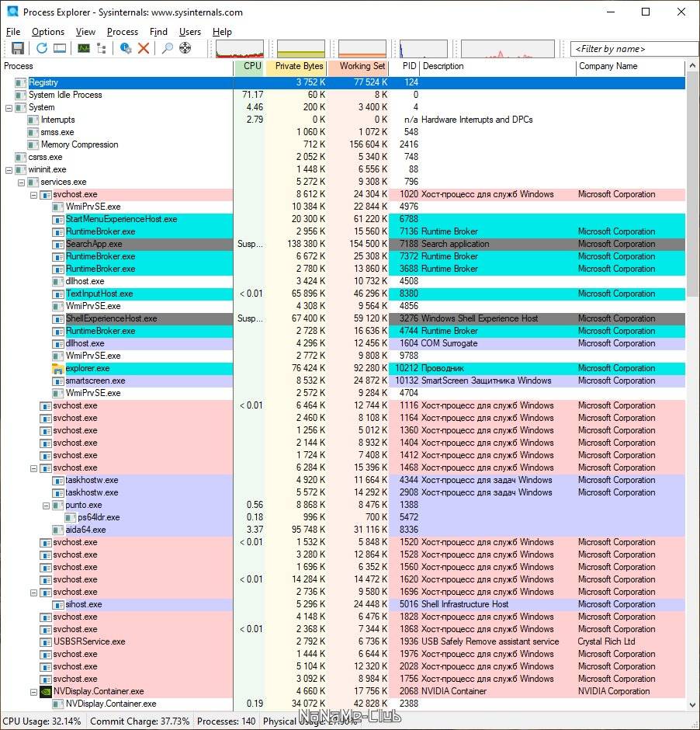Click the System Information window icon
Viewport: 700px width, 730px height.
point(60,48)
